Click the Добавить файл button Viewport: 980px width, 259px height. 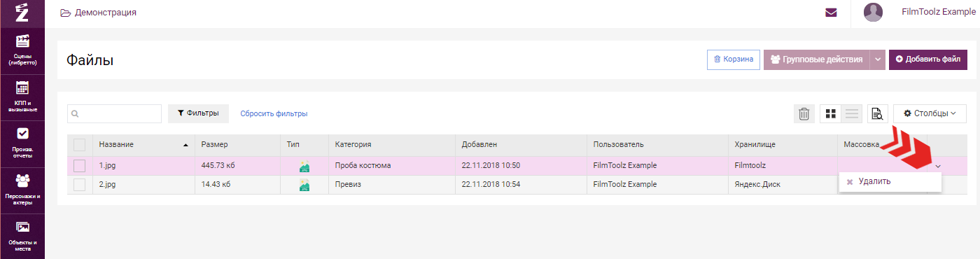pyautogui.click(x=927, y=59)
